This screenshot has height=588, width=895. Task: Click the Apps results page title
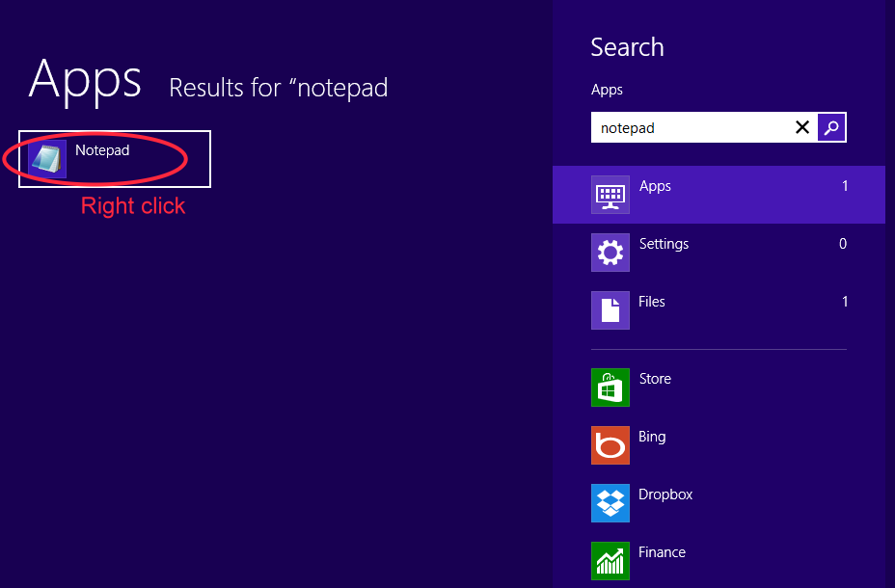click(84, 82)
